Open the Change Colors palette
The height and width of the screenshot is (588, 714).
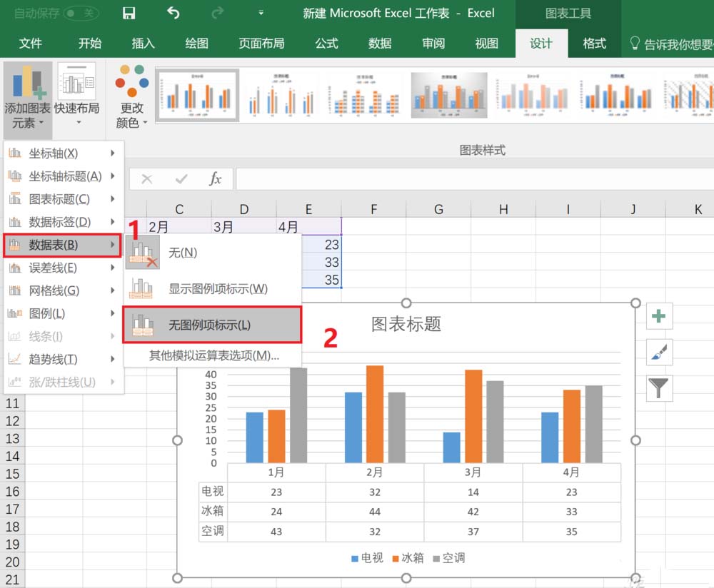132,96
